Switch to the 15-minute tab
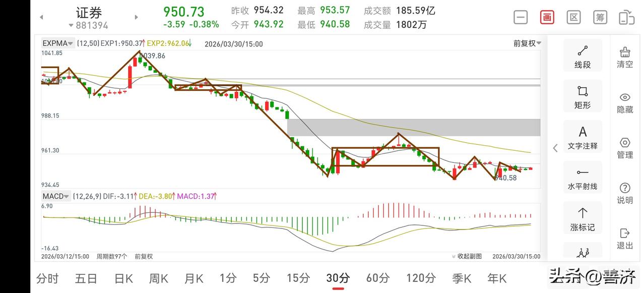 pyautogui.click(x=298, y=278)
